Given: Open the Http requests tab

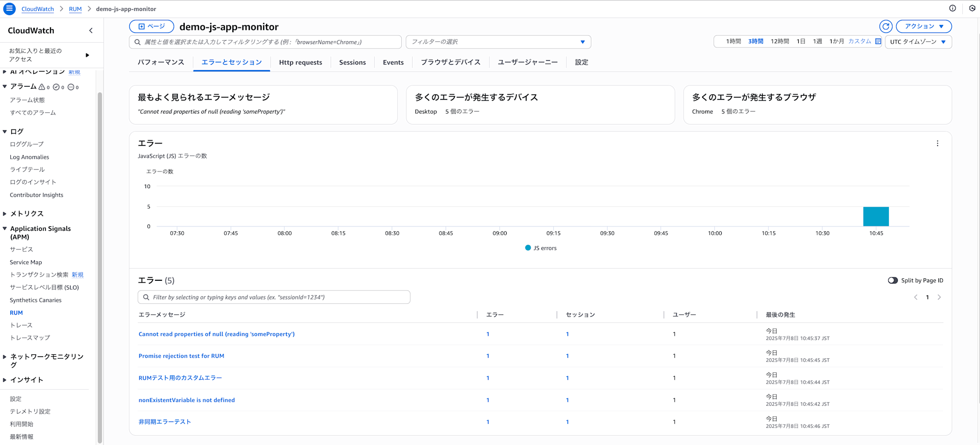Looking at the screenshot, I should pyautogui.click(x=300, y=62).
